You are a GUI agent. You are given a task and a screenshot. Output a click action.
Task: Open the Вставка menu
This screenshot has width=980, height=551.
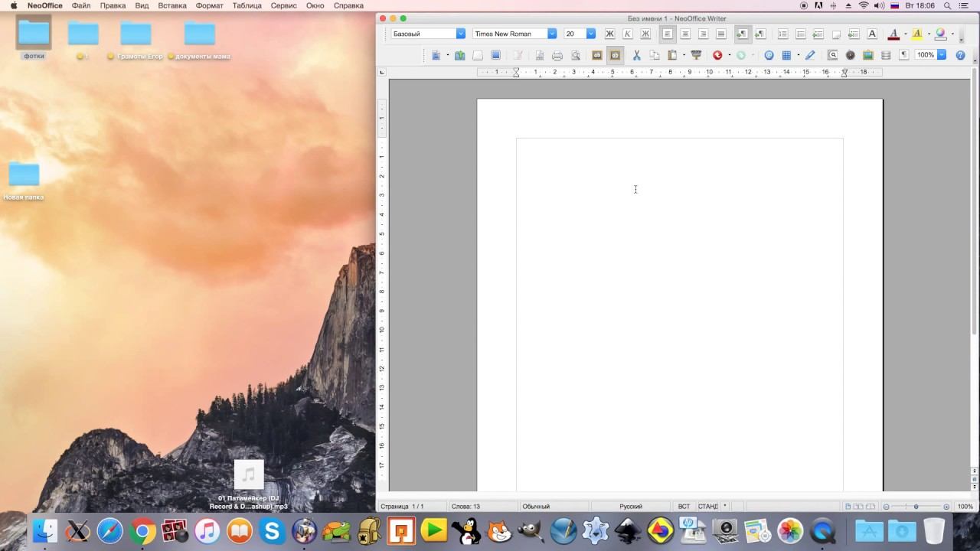pyautogui.click(x=172, y=5)
